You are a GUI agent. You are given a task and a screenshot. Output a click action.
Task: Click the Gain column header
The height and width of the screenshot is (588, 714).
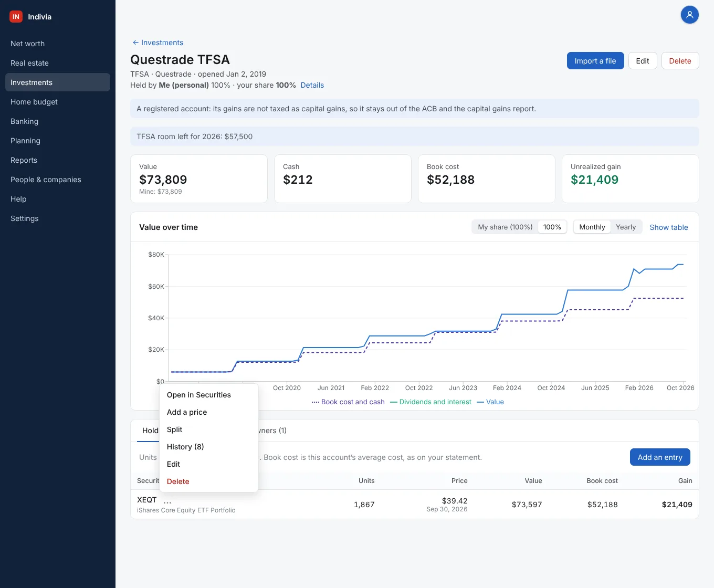coord(685,481)
